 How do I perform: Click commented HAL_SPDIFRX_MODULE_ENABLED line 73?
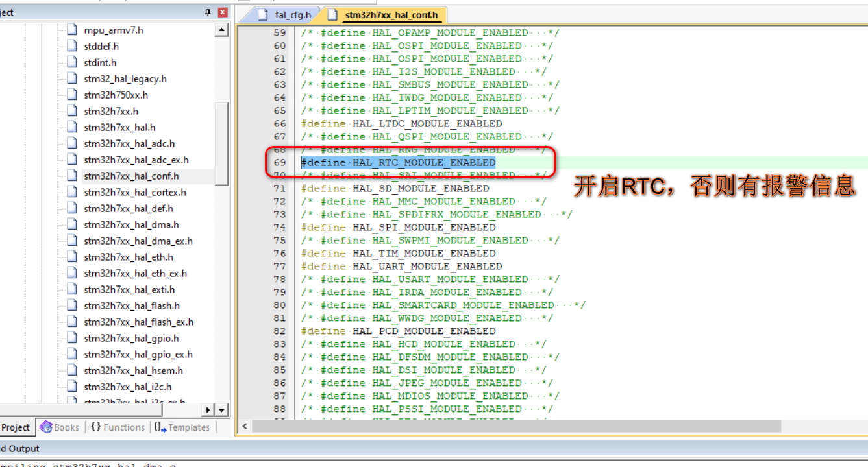[x=437, y=214]
